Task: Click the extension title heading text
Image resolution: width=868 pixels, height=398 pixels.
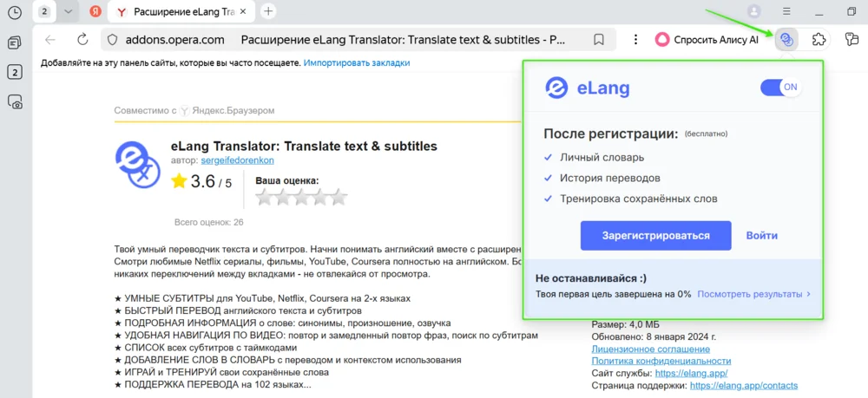Action: (304, 146)
